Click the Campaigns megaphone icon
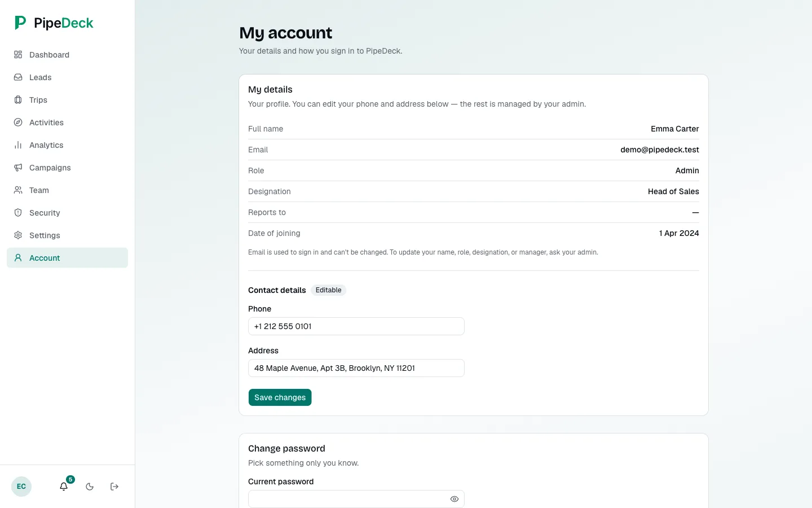 (x=18, y=168)
